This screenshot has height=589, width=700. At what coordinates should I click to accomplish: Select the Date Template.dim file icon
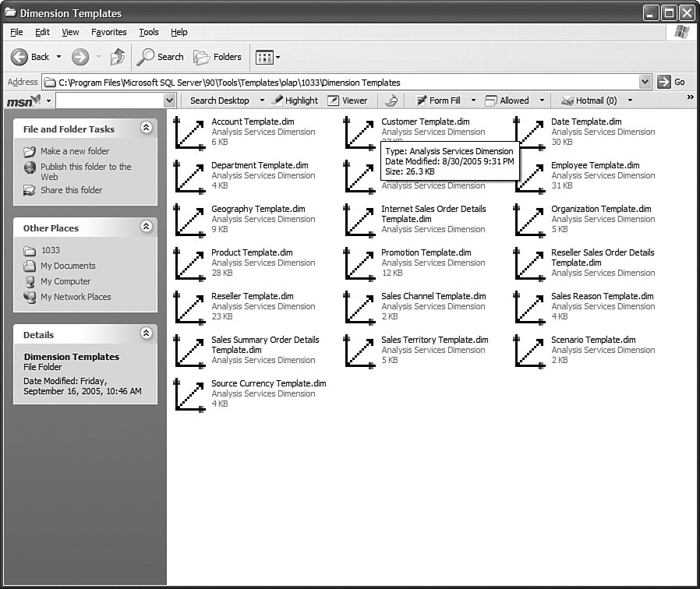point(529,133)
